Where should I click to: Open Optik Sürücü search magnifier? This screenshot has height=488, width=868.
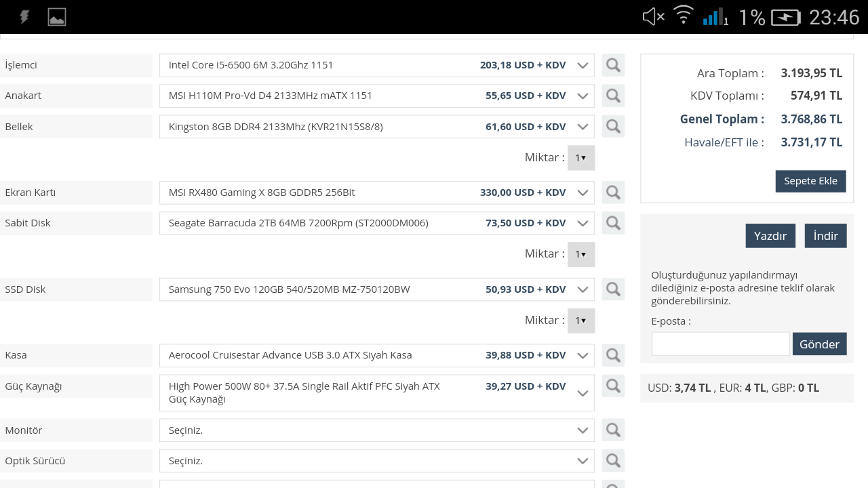613,461
